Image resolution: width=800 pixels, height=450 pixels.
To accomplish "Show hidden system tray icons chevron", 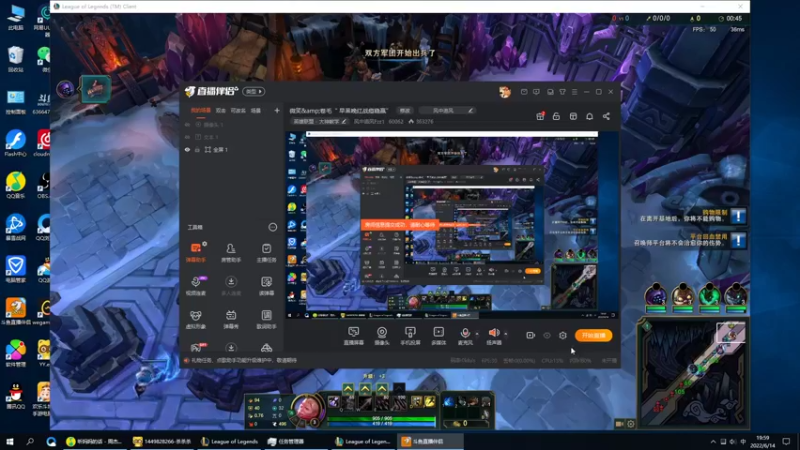I will (713, 441).
